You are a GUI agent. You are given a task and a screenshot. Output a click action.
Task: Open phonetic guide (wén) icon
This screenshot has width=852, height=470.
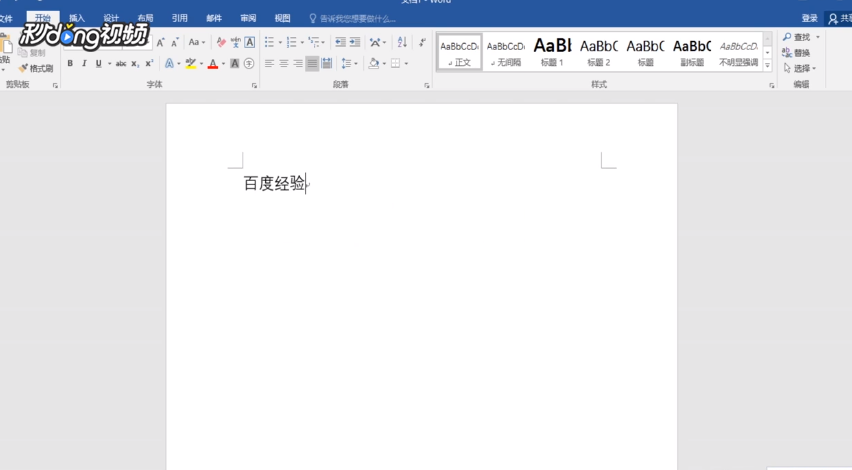pos(235,42)
